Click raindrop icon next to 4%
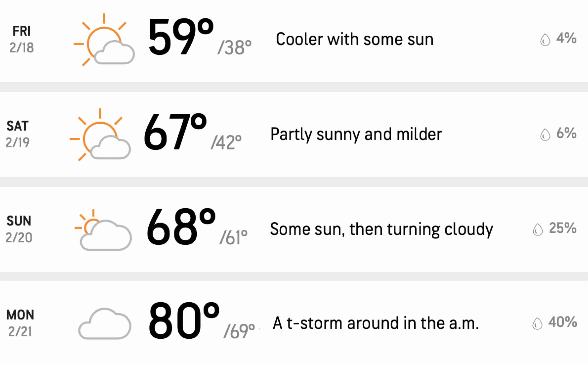Screen dimensions: 588x365 pos(545,40)
